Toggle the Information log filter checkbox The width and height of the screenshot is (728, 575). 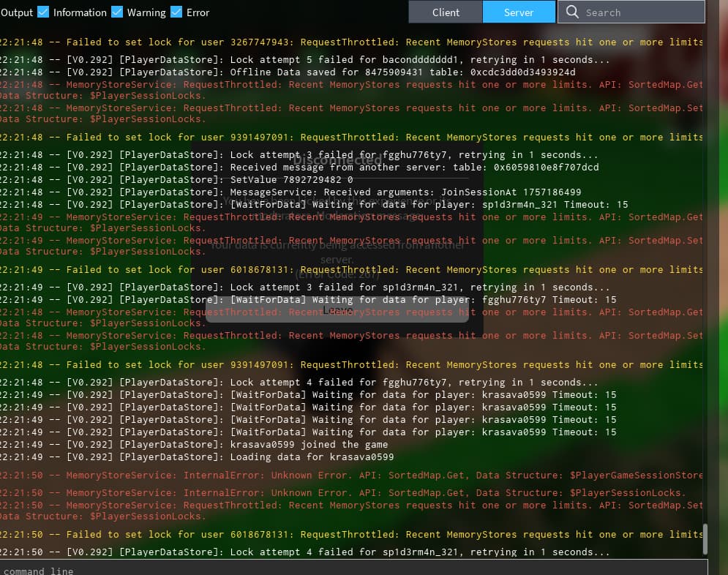pyautogui.click(x=43, y=12)
